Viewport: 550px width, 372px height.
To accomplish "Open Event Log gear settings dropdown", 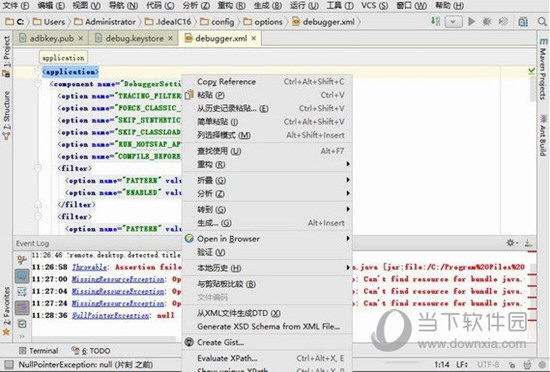I will click(x=511, y=243).
